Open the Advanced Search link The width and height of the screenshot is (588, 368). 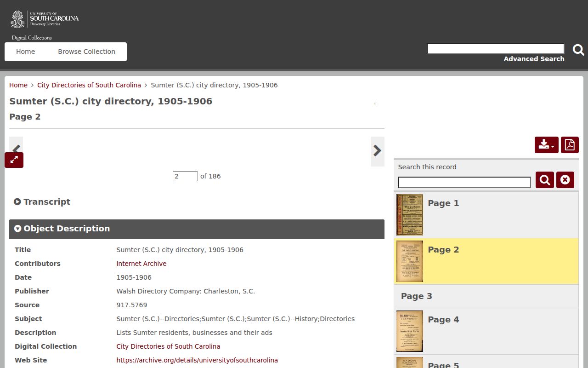tap(534, 59)
